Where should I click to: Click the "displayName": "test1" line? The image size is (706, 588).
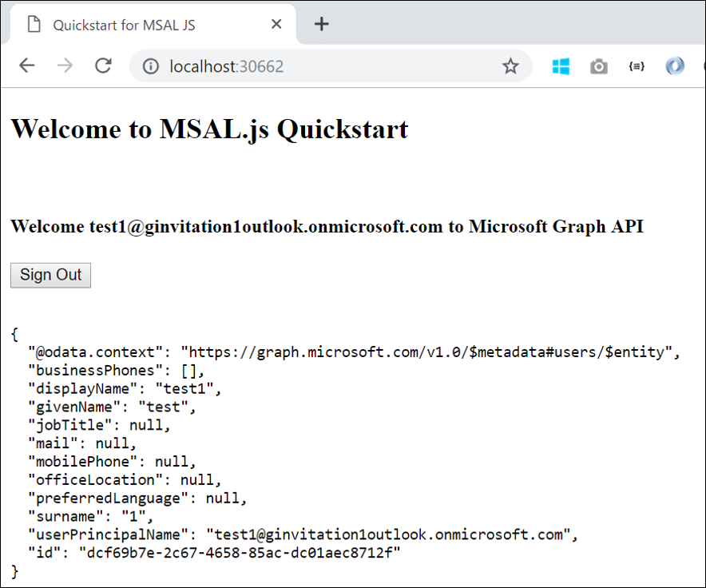click(x=125, y=388)
